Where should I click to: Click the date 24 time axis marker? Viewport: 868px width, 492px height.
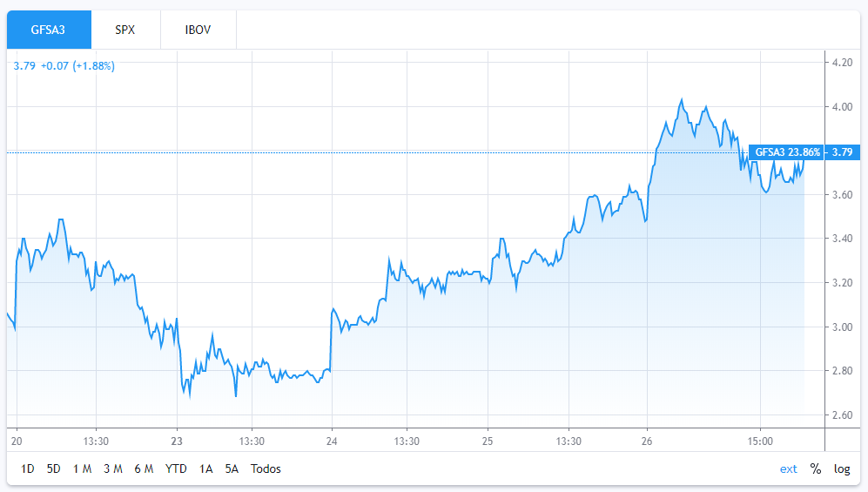coord(332,441)
